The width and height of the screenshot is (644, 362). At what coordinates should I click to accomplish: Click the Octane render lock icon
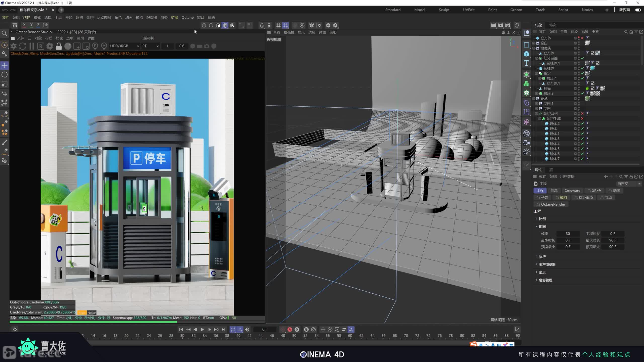click(59, 46)
